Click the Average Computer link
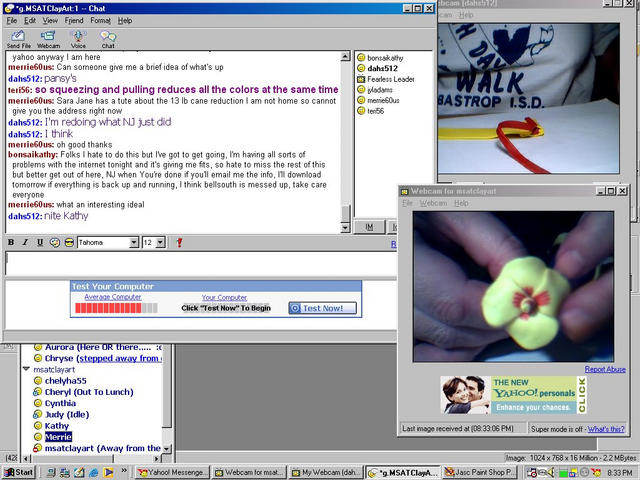 pos(113,297)
